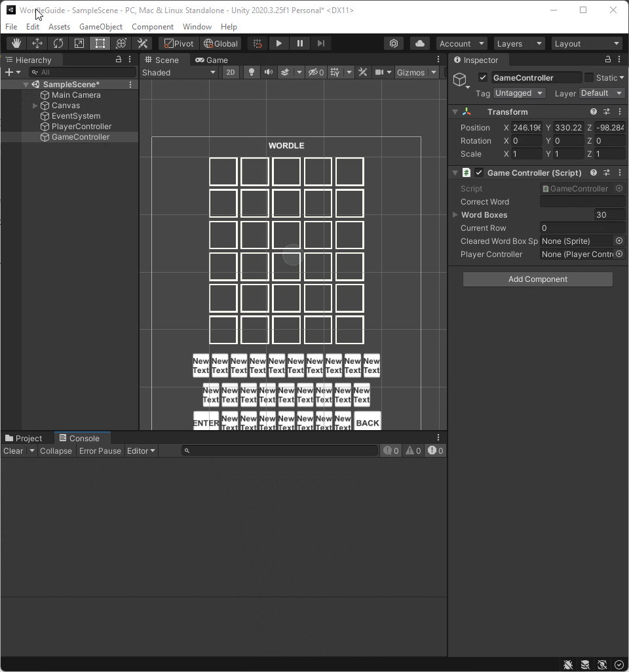Collapse the SampleScene hierarchy
Viewport: 629px width, 672px height.
pyautogui.click(x=26, y=84)
